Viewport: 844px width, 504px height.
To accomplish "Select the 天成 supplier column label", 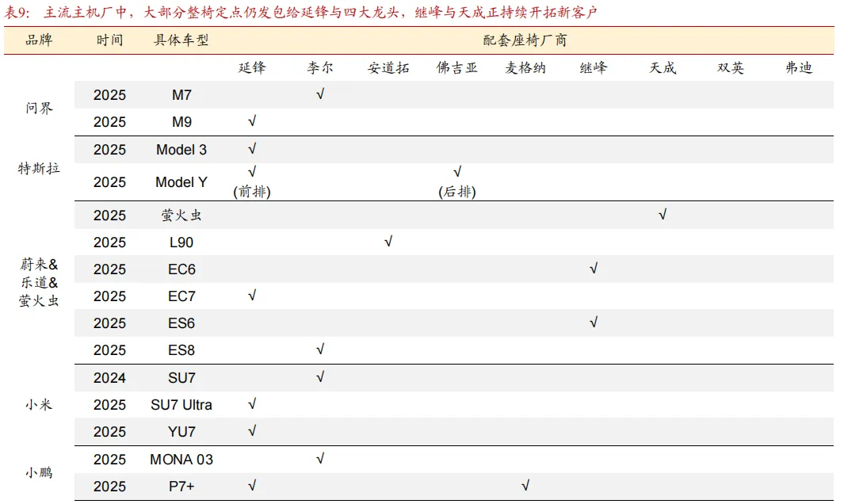I will 662,68.
